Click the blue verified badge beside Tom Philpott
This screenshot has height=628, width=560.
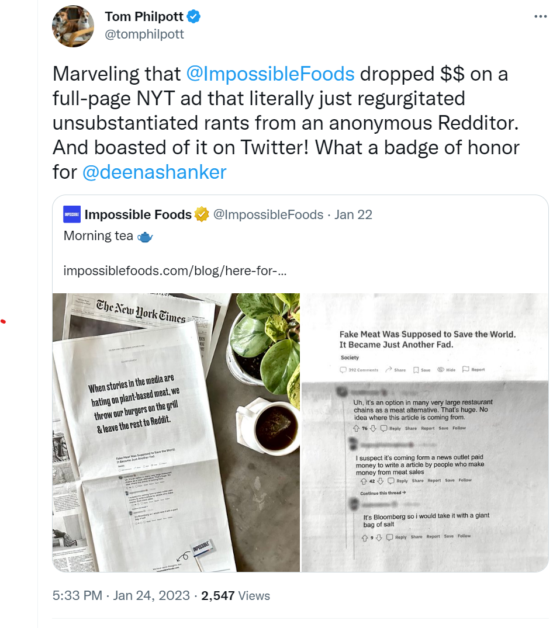click(x=194, y=17)
